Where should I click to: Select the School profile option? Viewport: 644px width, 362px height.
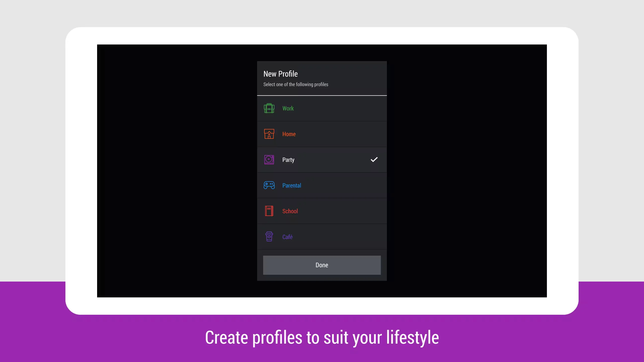pyautogui.click(x=322, y=211)
